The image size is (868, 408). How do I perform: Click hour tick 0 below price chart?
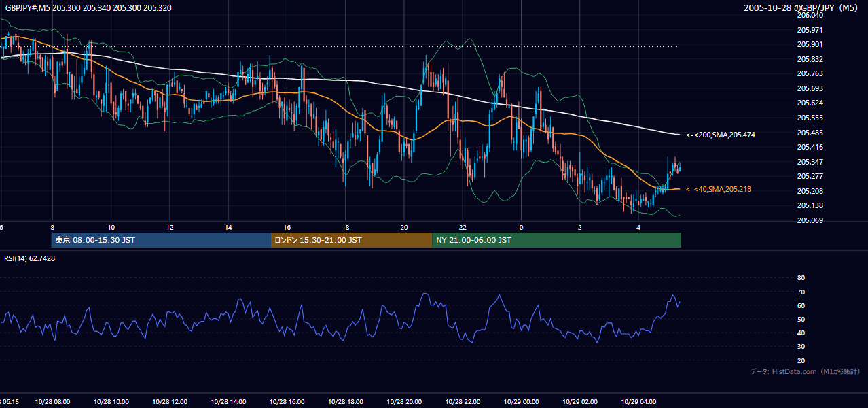point(522,227)
